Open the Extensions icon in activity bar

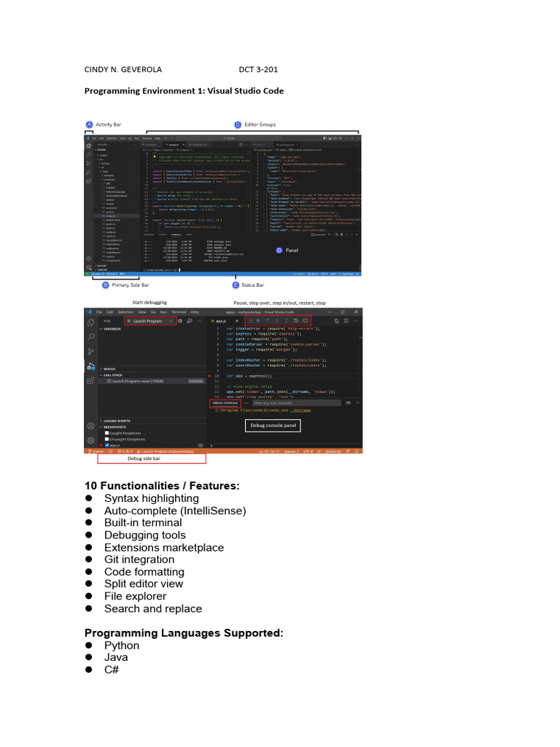click(90, 380)
